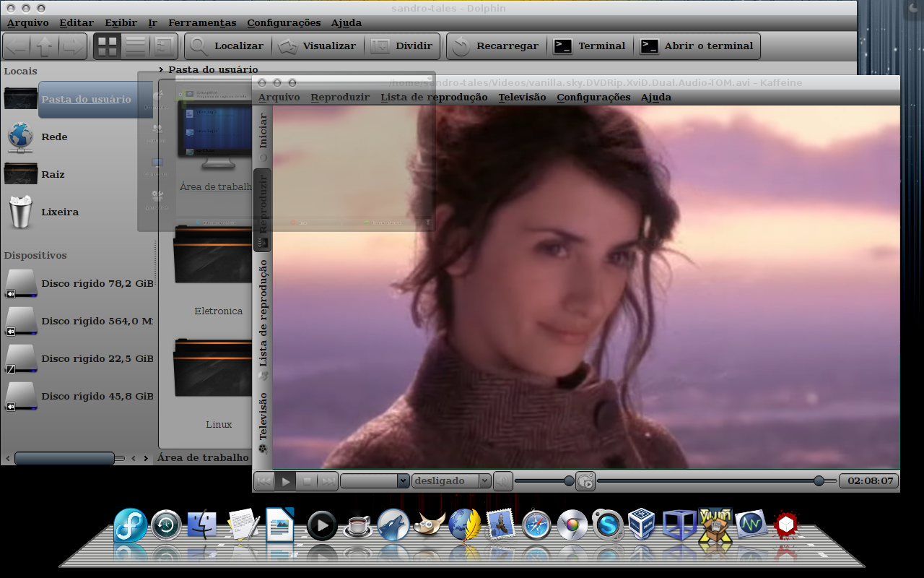Open media player play icon in dock
Viewport: 924px width, 578px height.
[x=322, y=525]
